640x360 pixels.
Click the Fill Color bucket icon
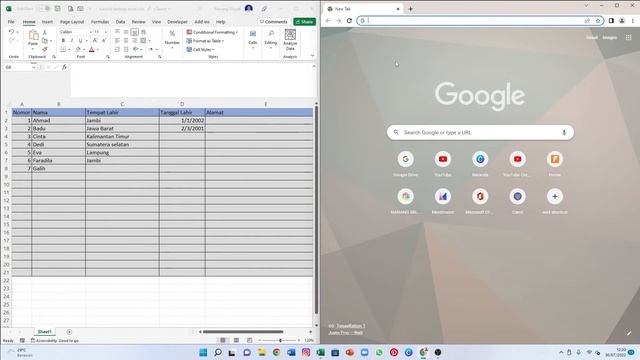pyautogui.click(x=78, y=49)
